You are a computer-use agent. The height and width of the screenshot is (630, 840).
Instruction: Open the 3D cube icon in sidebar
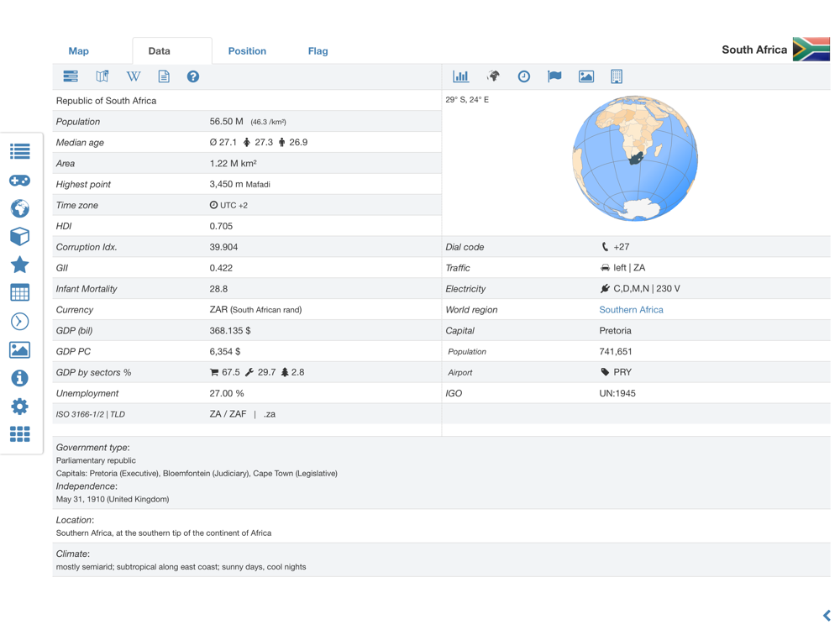coord(20,236)
